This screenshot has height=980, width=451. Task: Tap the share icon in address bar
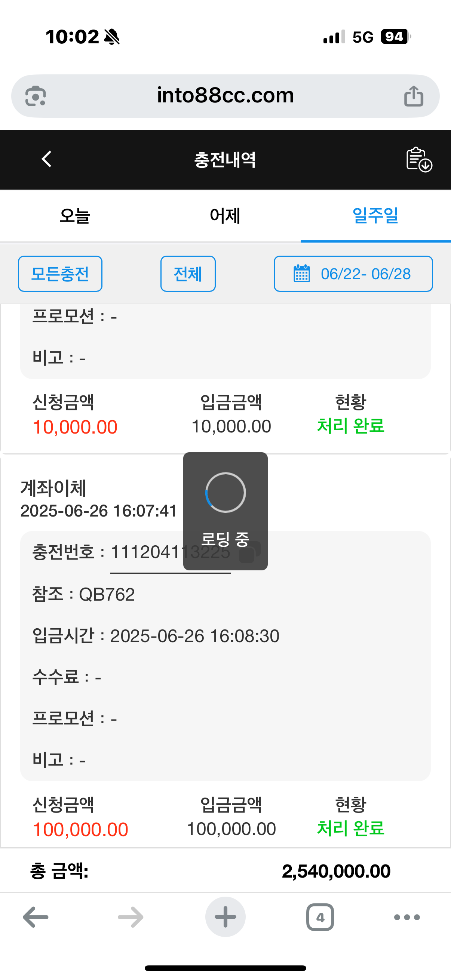[x=413, y=96]
